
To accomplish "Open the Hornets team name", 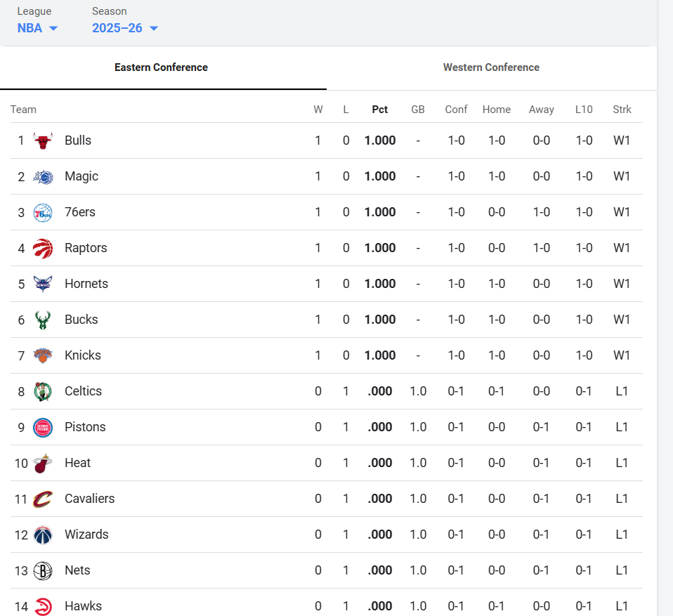I will 86,284.
